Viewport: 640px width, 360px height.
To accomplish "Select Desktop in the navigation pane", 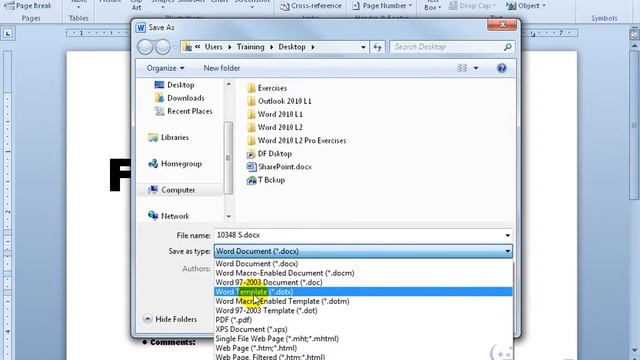I will point(174,85).
